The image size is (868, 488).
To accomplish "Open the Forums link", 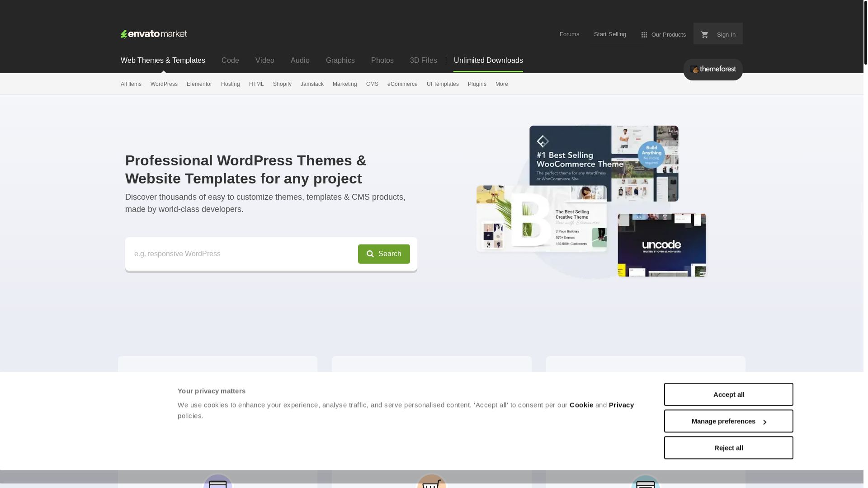I will pyautogui.click(x=569, y=34).
